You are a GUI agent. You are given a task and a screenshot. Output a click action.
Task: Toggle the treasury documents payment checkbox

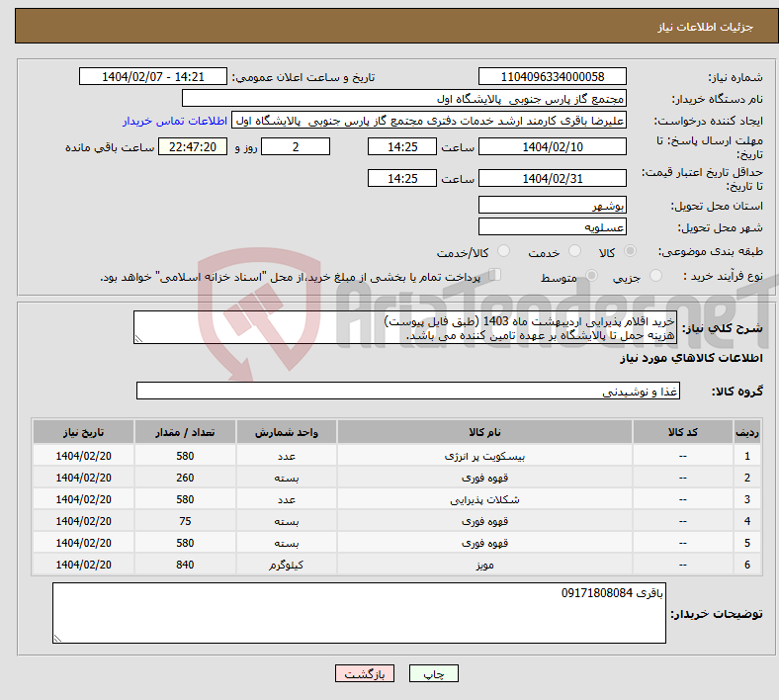click(x=495, y=275)
